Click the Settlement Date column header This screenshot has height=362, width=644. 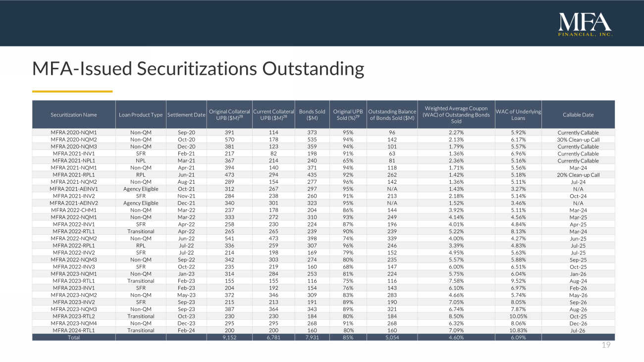click(x=186, y=115)
